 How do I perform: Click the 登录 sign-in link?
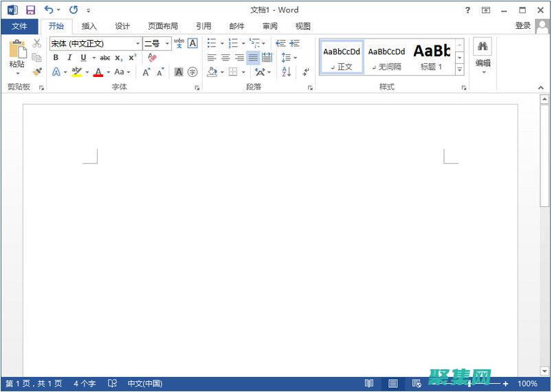[x=523, y=25]
